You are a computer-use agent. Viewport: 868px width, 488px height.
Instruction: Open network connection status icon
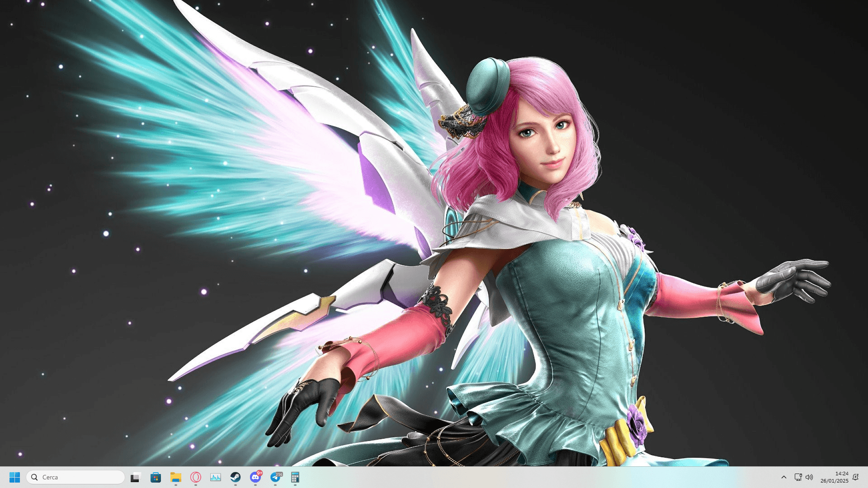click(798, 477)
